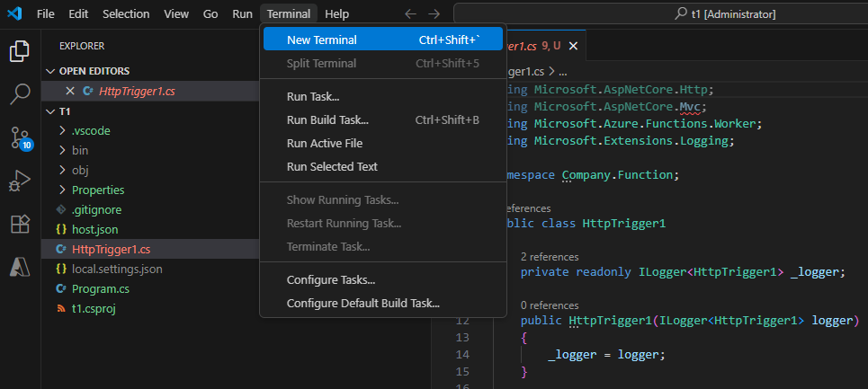Open the Help menu

coord(336,14)
